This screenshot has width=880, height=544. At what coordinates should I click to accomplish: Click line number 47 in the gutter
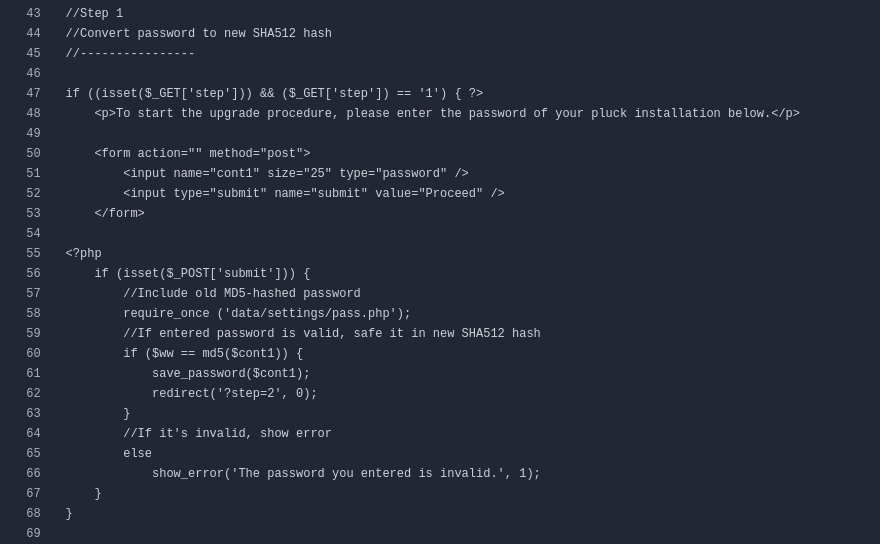coord(33,94)
